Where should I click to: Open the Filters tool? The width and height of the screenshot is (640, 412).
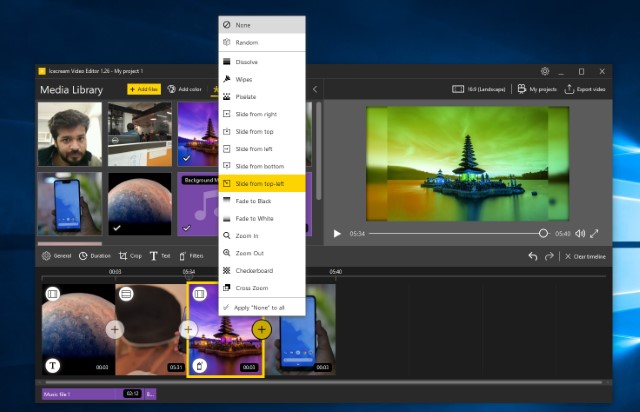tap(191, 256)
